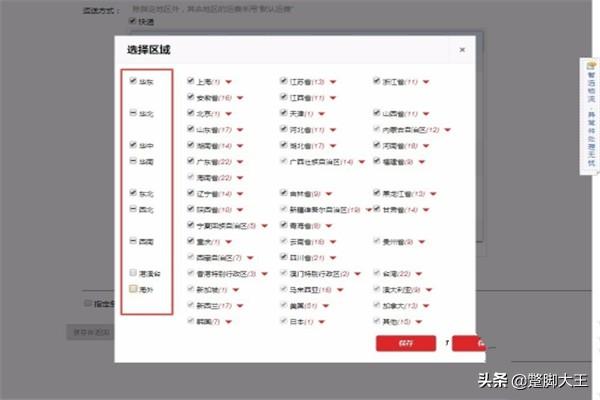The width and height of the screenshot is (600, 400).
Task: Expand cities arrow next to 江苏省
Action: [x=333, y=82]
